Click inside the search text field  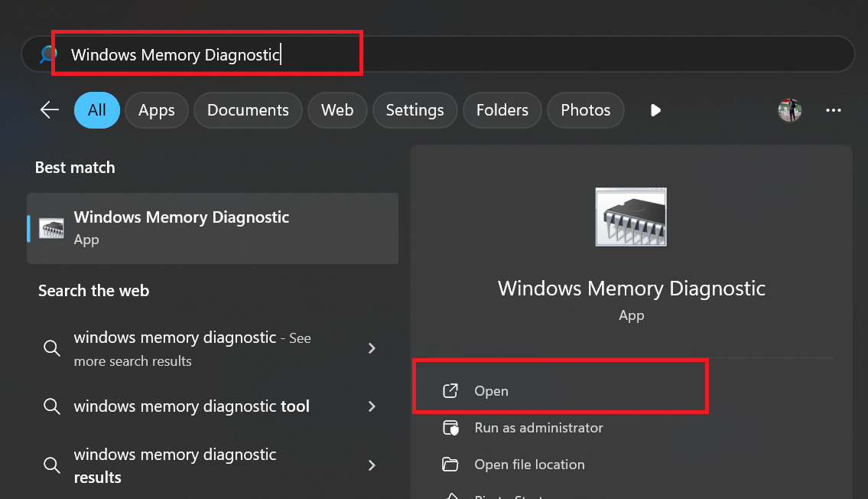459,54
